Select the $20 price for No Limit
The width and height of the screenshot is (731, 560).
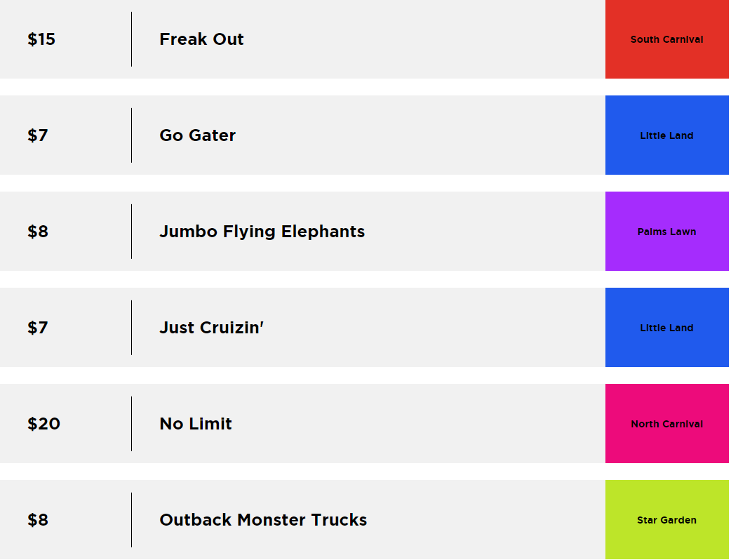(x=43, y=424)
